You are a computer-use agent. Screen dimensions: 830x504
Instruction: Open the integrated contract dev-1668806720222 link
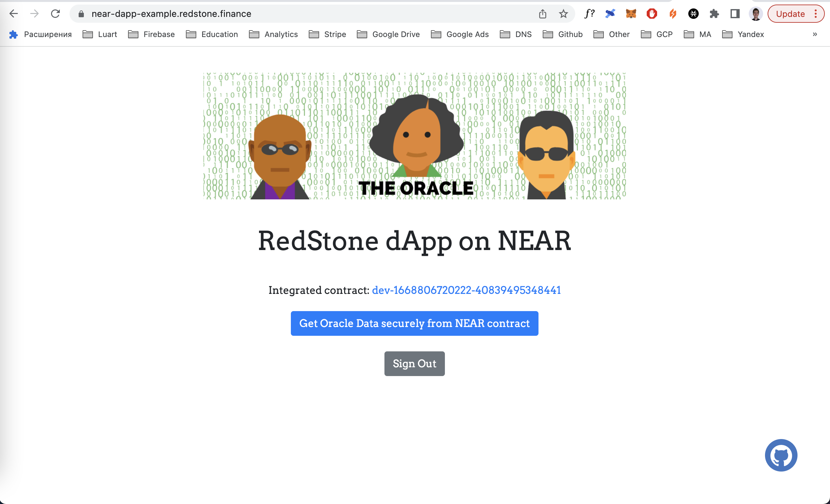[466, 290]
